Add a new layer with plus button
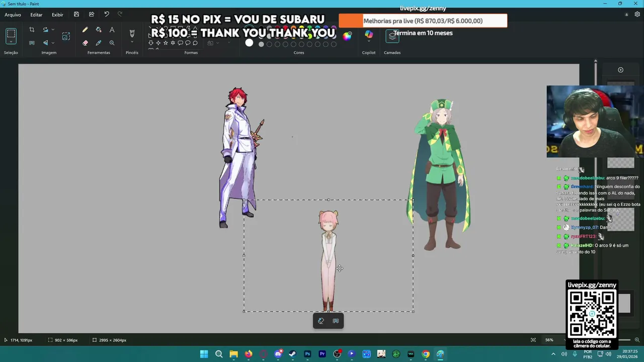 point(620,70)
